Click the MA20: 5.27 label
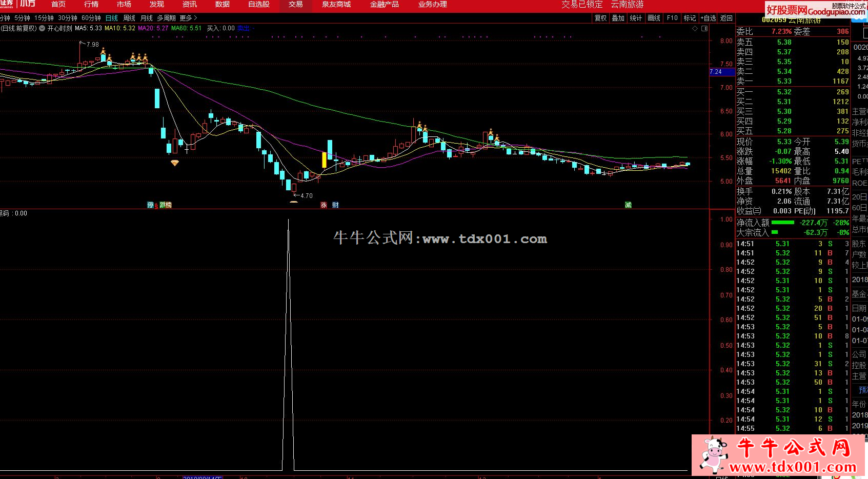868x479 pixels. 153,28
